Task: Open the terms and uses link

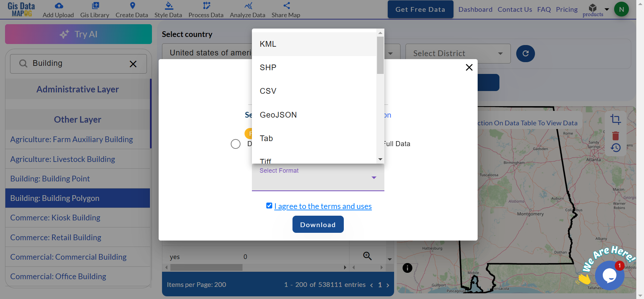Action: pos(323,206)
